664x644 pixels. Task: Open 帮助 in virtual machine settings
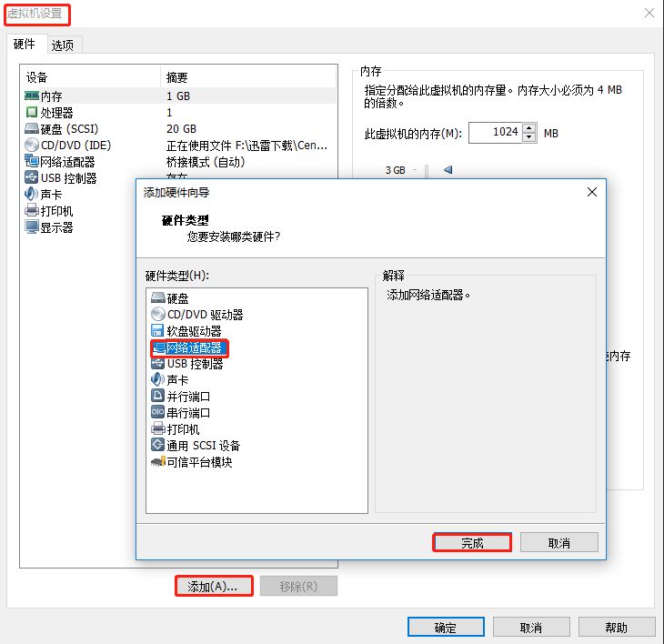pyautogui.click(x=617, y=627)
